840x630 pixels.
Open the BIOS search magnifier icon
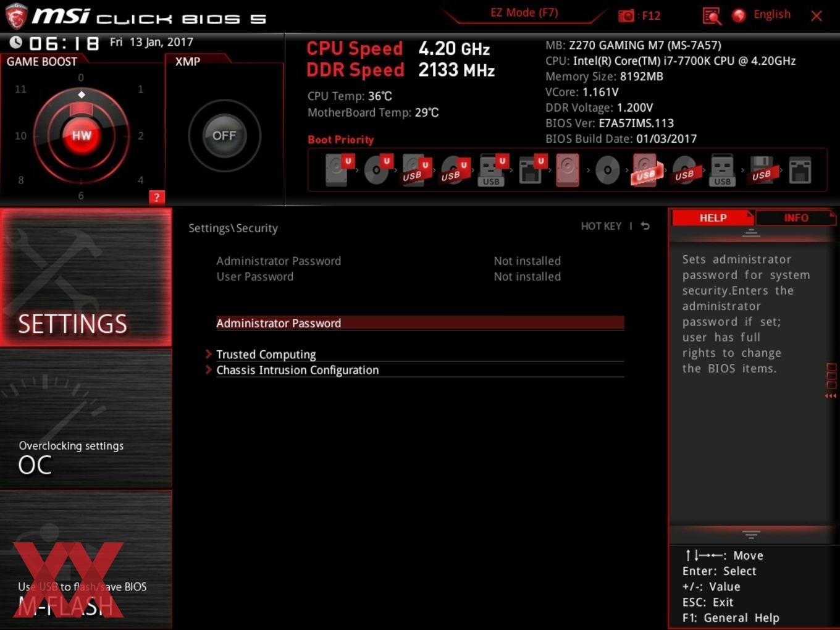tap(712, 15)
